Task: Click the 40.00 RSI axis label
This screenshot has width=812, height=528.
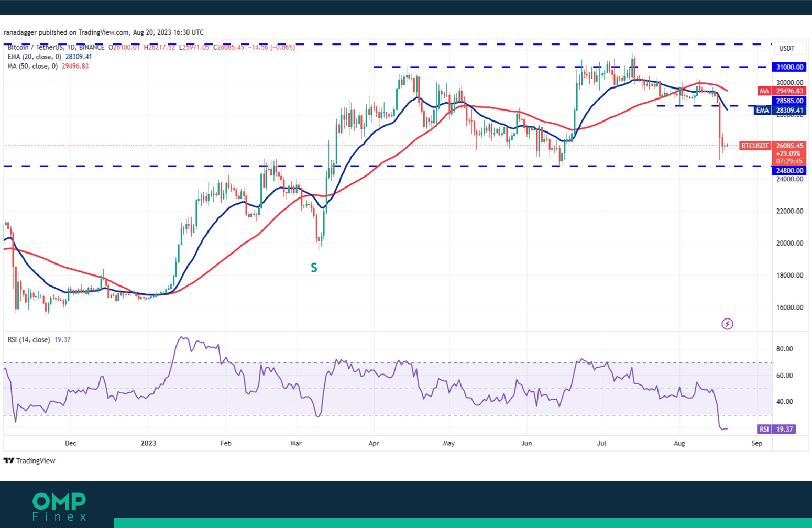Action: (x=784, y=402)
